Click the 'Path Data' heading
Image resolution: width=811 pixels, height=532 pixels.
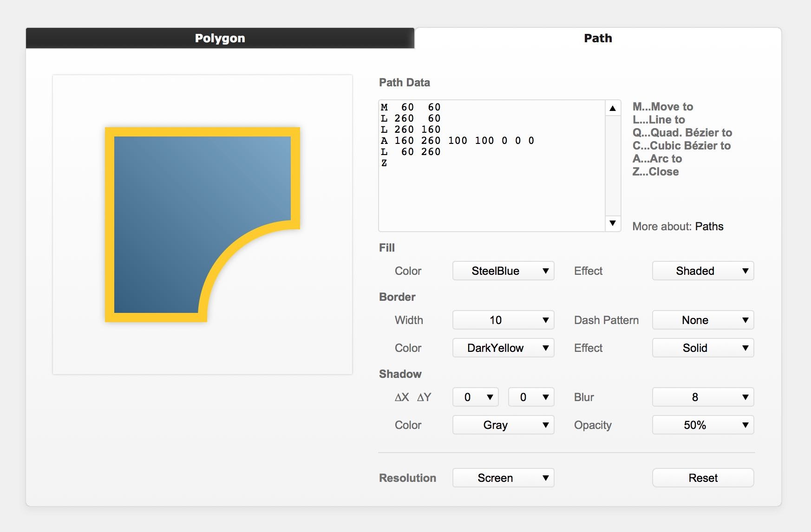[405, 83]
